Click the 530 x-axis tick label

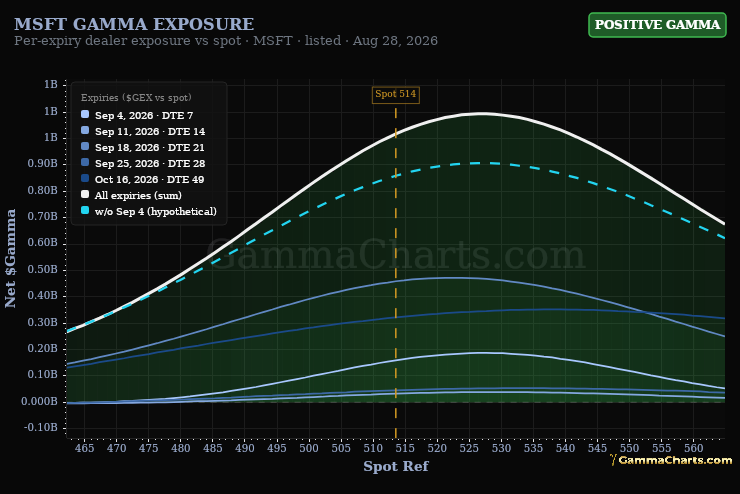click(x=501, y=448)
